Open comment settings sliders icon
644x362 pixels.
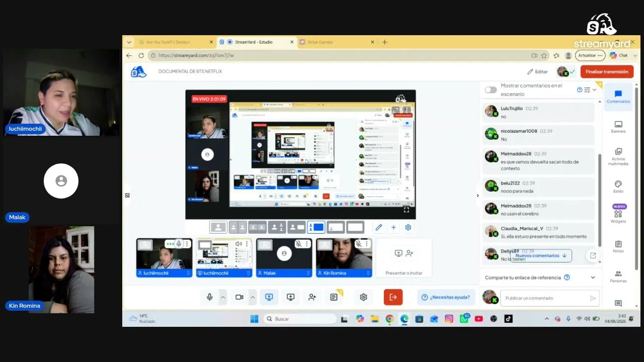(587, 90)
